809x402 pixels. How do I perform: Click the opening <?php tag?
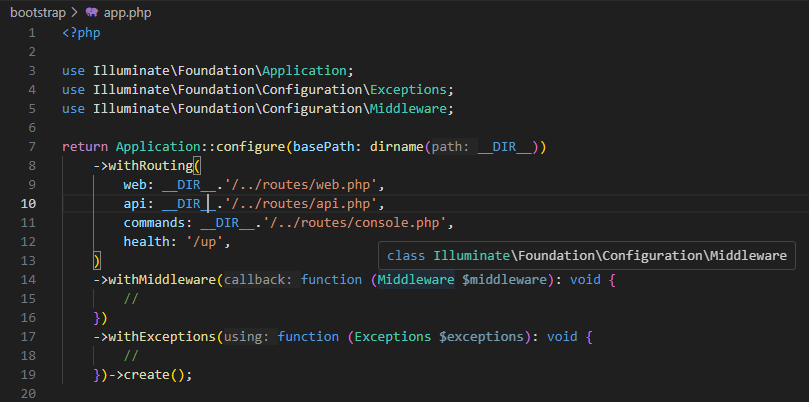pyautogui.click(x=81, y=33)
